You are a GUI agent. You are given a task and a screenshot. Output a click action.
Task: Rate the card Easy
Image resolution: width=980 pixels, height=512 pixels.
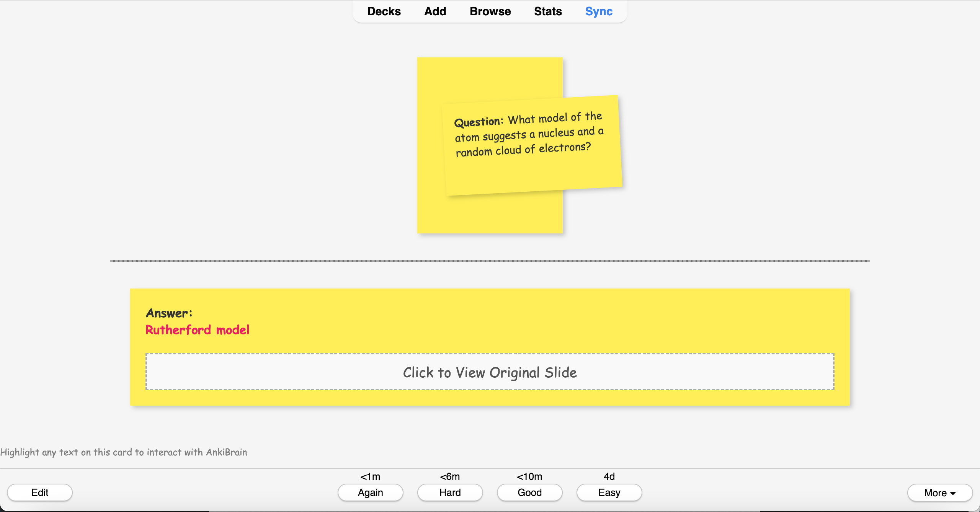[x=609, y=492]
